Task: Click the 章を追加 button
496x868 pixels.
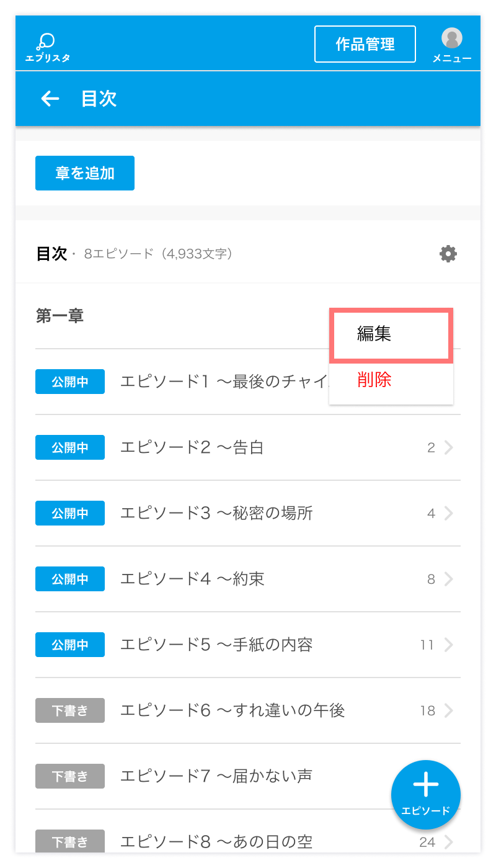Action: (x=85, y=173)
